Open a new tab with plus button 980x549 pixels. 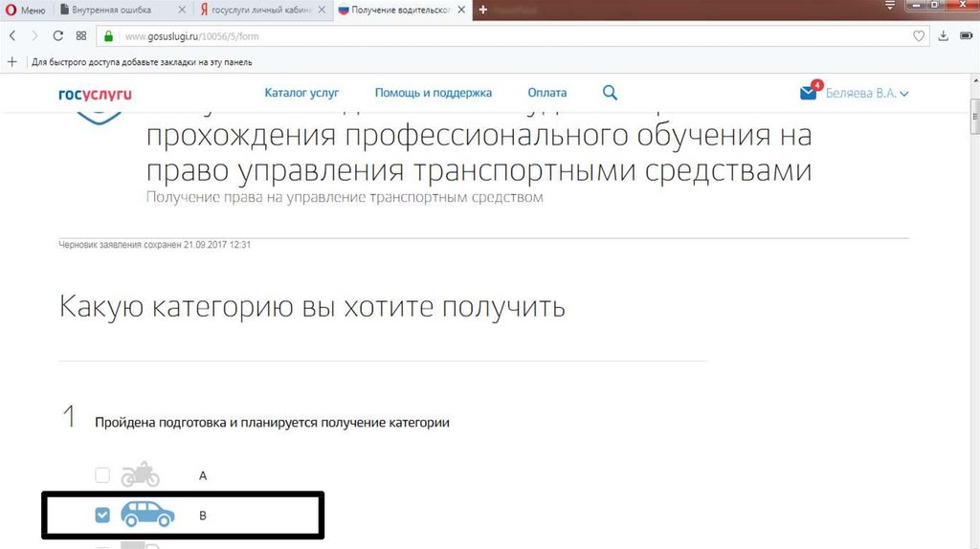[482, 10]
